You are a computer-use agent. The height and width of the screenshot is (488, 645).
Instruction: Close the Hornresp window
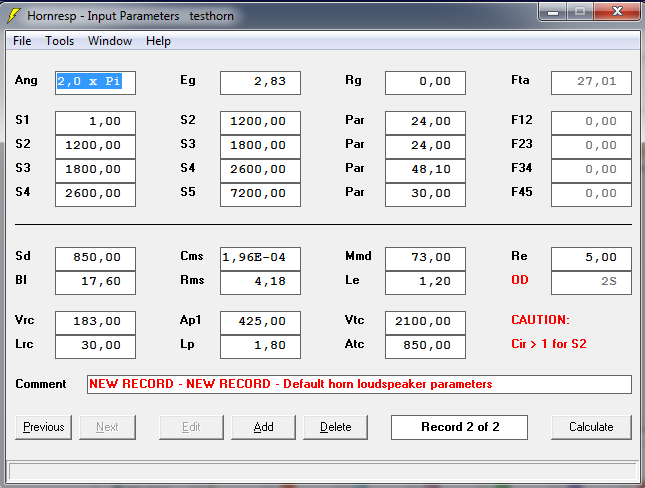(x=617, y=11)
